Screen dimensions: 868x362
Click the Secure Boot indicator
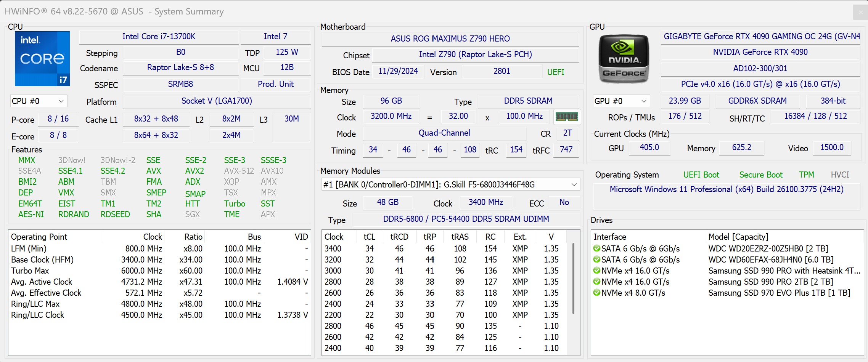coord(760,175)
